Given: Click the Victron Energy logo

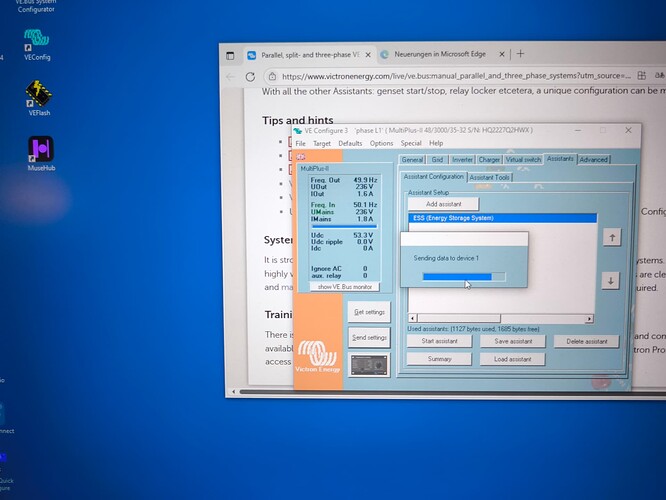Looking at the screenshot, I should (317, 356).
